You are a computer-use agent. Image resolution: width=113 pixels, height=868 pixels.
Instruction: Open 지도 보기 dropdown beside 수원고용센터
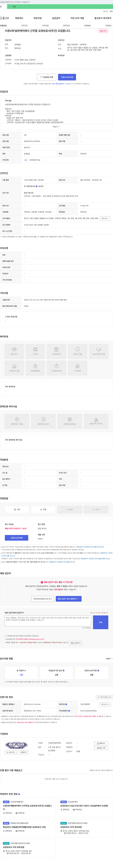click(x=105, y=704)
